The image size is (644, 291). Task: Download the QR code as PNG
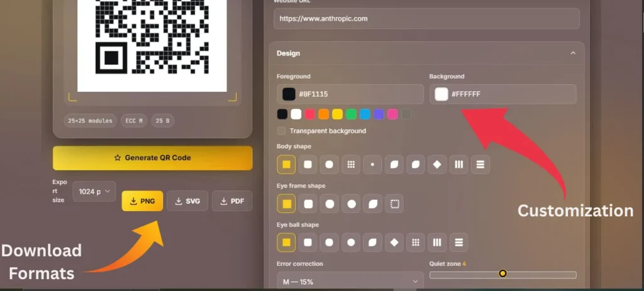143,201
